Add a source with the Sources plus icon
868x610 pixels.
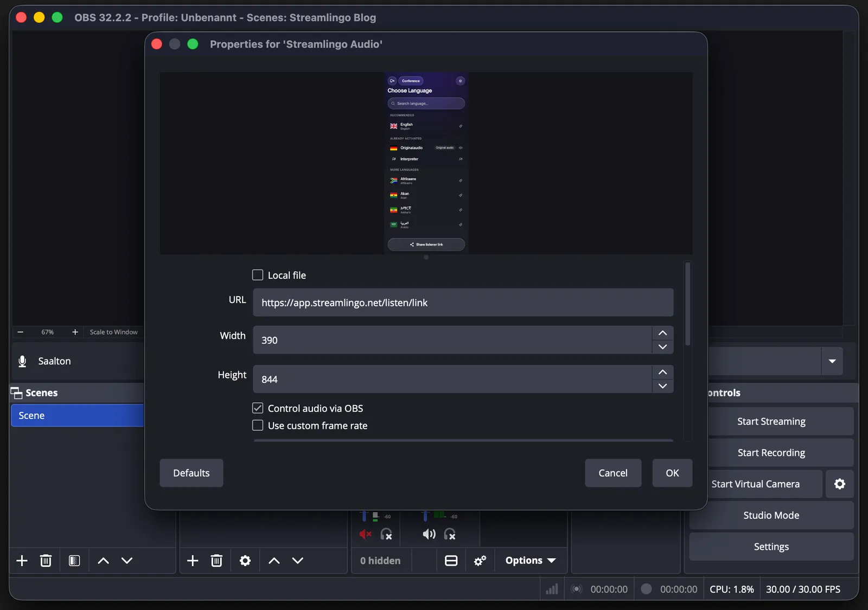coord(193,561)
